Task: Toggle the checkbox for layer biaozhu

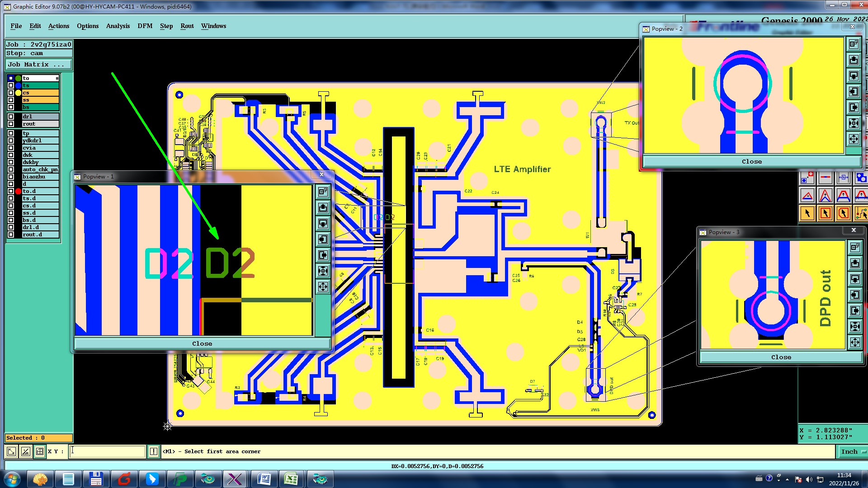Action: pos(11,177)
